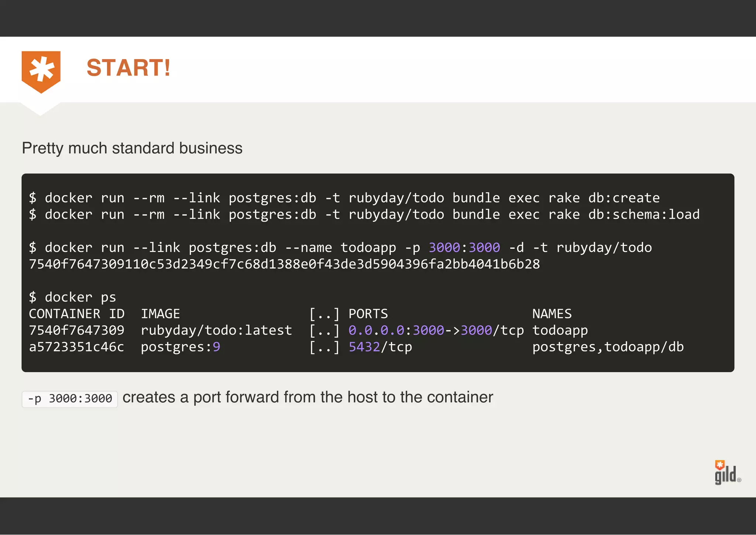Screen dimensions: 756x535
Task: Click the NAMES column header
Action: (x=552, y=314)
